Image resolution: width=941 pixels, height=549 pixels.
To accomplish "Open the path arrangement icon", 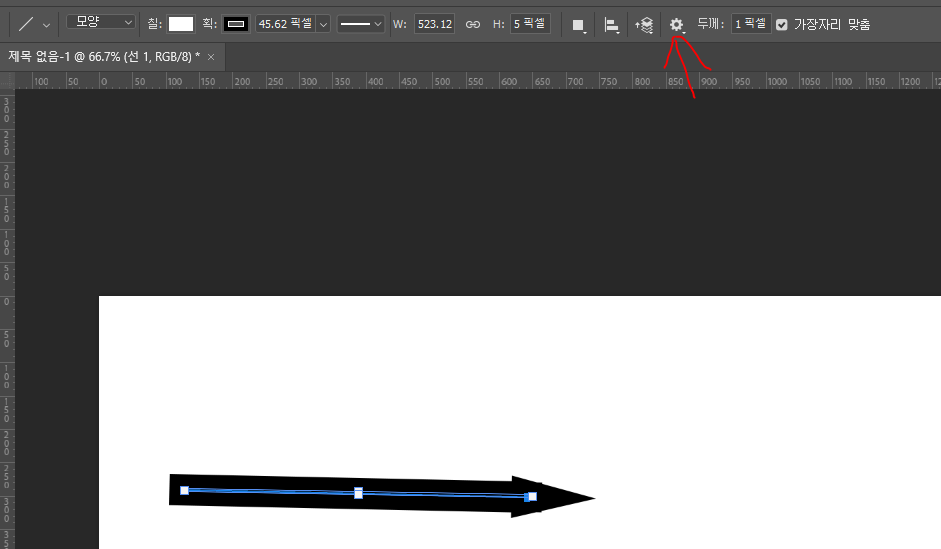I will 644,25.
